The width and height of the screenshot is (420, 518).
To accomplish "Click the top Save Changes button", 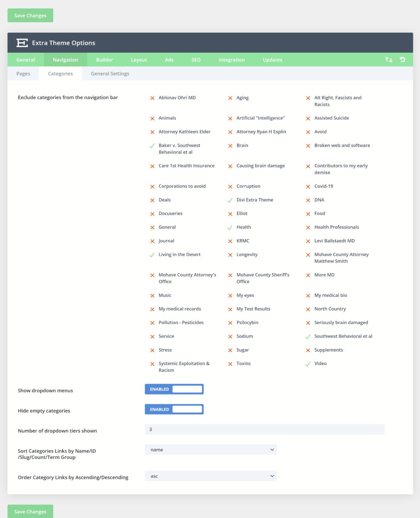I will 30,15.
